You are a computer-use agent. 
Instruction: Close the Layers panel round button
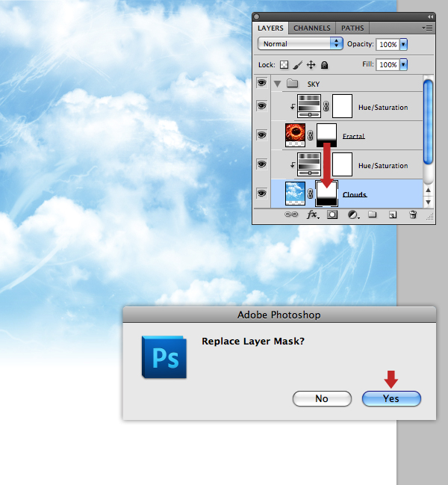coord(256,16)
